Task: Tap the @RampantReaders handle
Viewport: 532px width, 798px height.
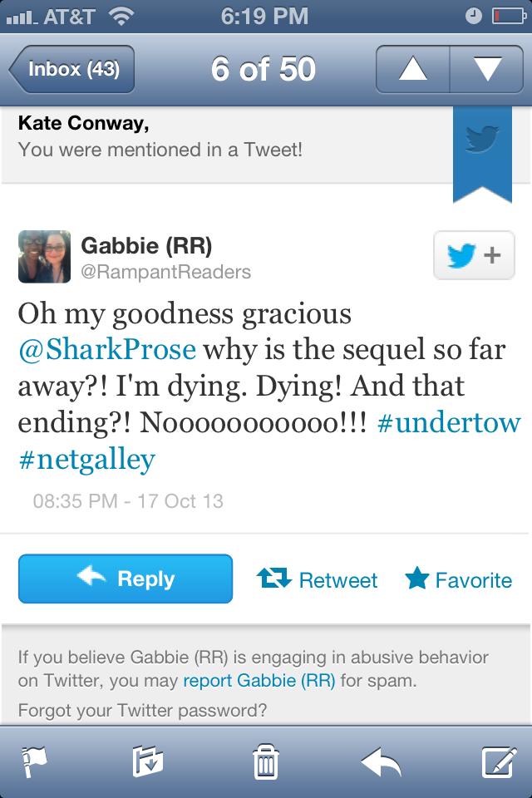Action: tap(165, 271)
